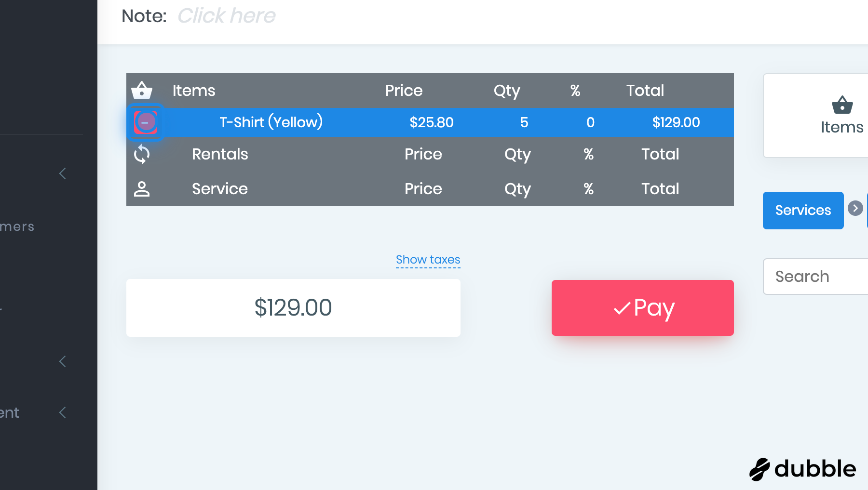Screen dimensions: 868x490
Task: Click the Show taxes link
Action: click(428, 260)
